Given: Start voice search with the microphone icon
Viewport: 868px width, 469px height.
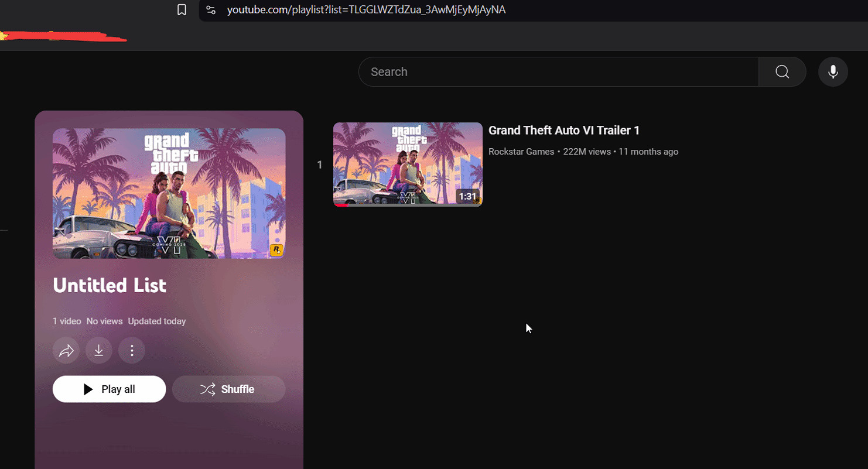Looking at the screenshot, I should click(x=833, y=71).
